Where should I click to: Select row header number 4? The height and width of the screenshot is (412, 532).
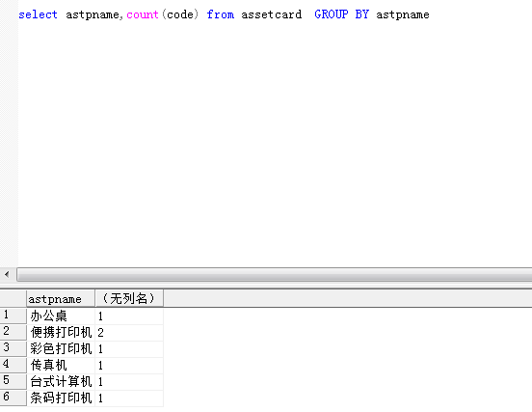[13, 364]
